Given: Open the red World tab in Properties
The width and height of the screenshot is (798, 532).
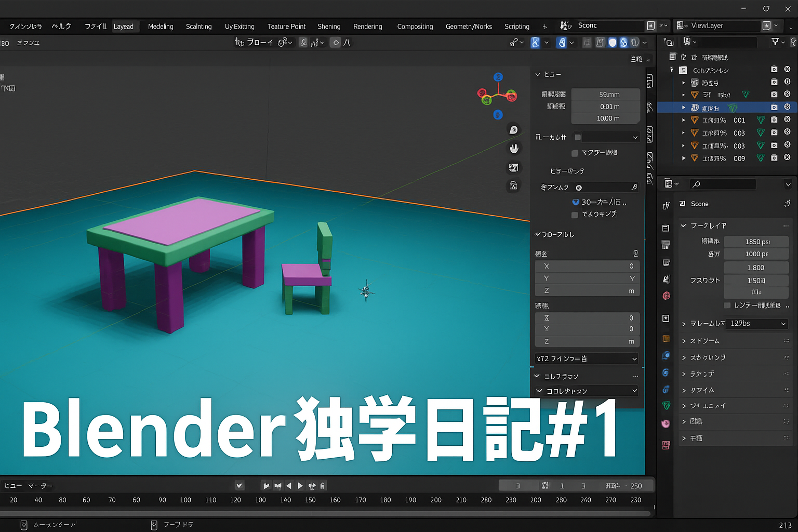Looking at the screenshot, I should click(666, 296).
